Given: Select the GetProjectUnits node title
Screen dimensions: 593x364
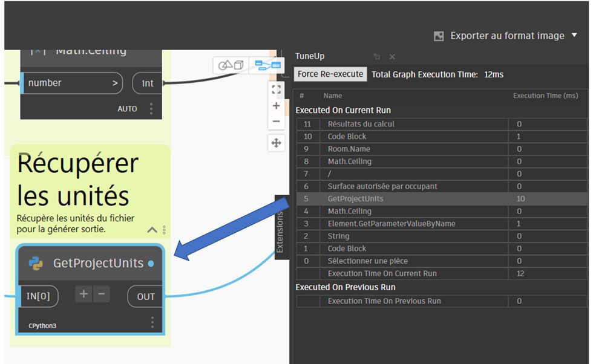Looking at the screenshot, I should [x=98, y=263].
